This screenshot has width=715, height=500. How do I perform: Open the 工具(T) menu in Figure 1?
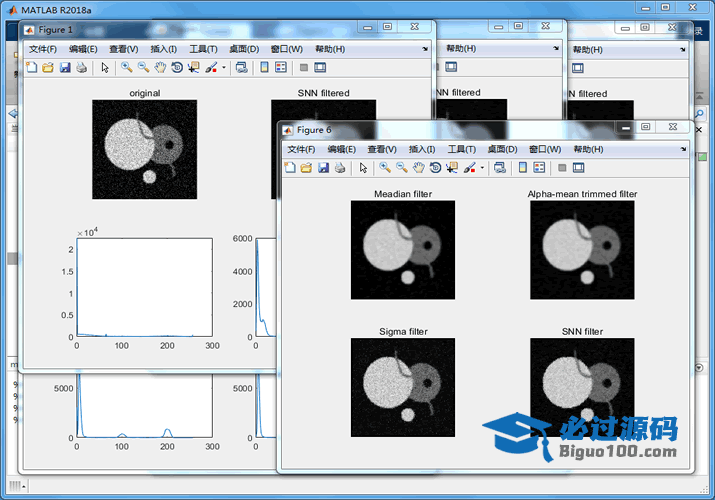204,49
